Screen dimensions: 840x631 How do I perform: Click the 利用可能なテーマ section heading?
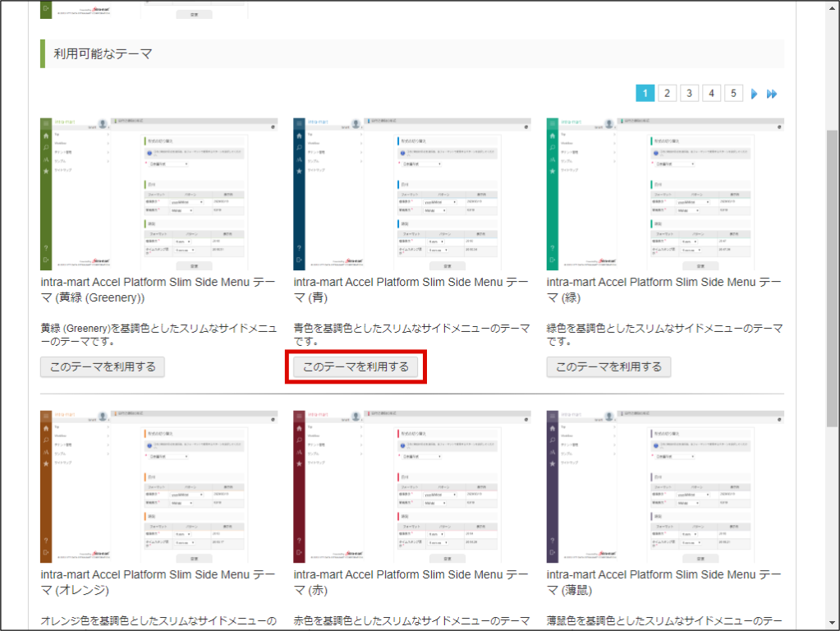pyautogui.click(x=103, y=53)
